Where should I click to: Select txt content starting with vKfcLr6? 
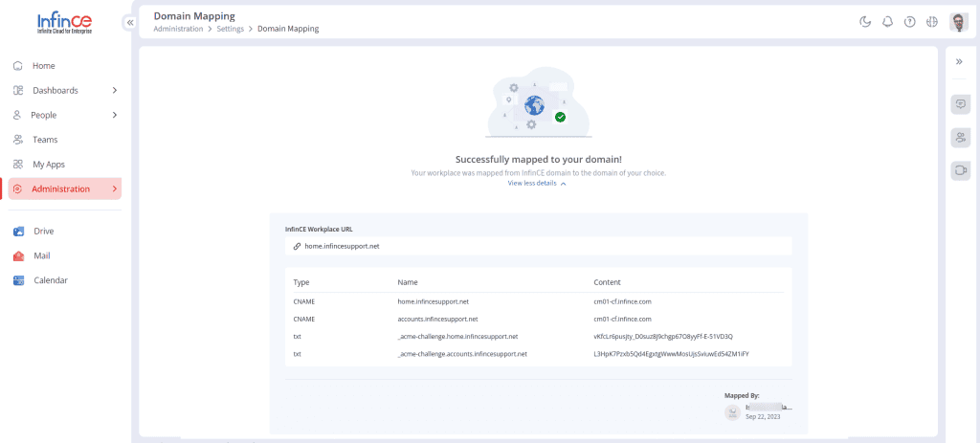(x=663, y=336)
